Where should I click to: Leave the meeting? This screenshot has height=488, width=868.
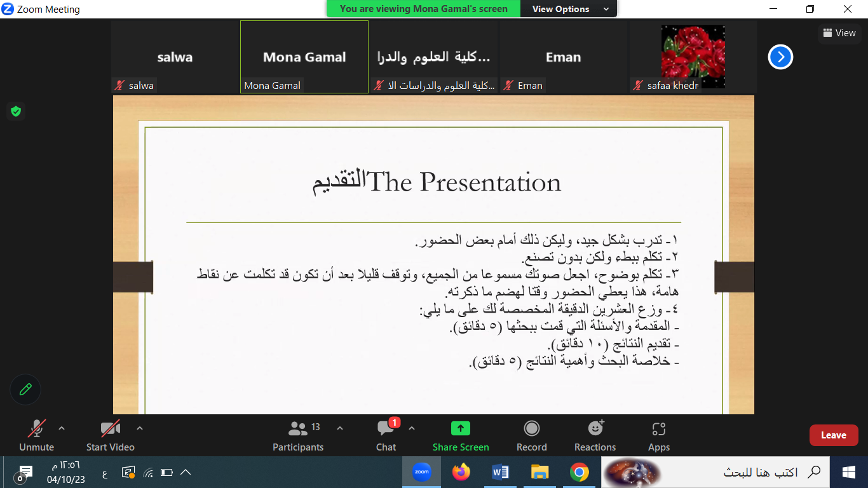[x=833, y=435]
